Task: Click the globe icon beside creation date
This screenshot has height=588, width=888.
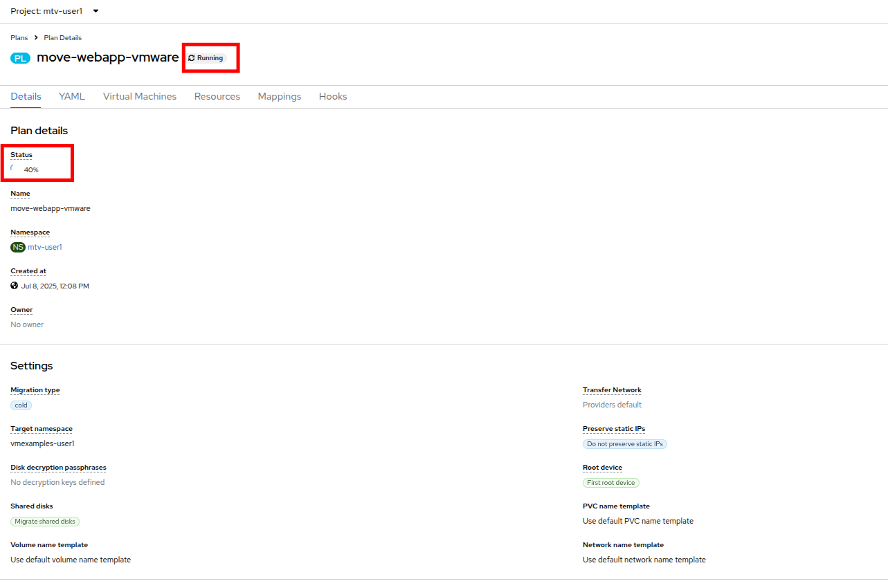Action: [15, 286]
